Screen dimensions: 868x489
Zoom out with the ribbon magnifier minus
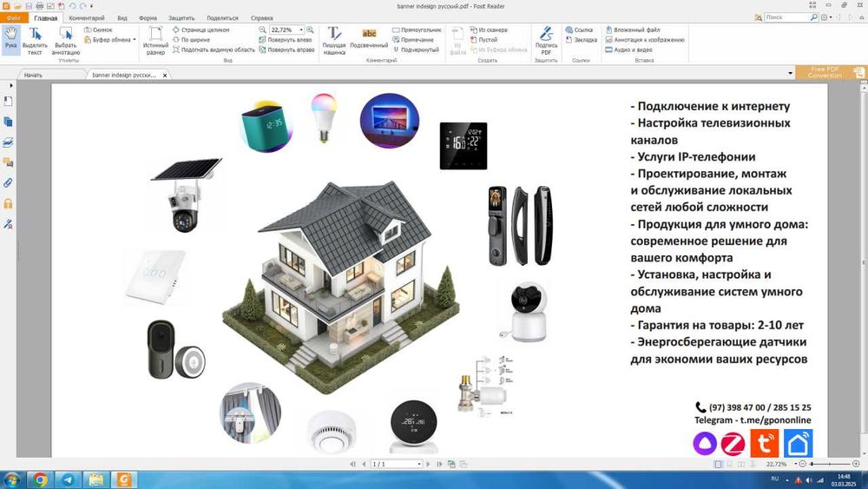click(x=262, y=30)
